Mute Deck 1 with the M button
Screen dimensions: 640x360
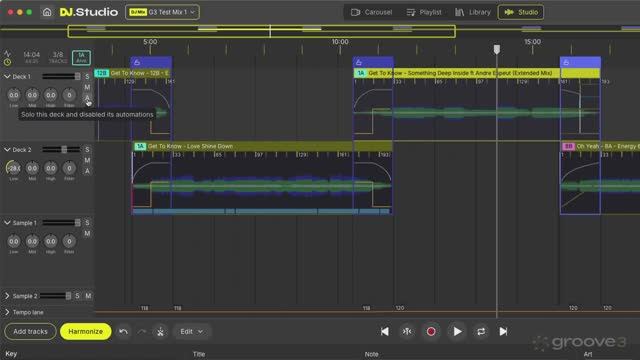click(87, 87)
